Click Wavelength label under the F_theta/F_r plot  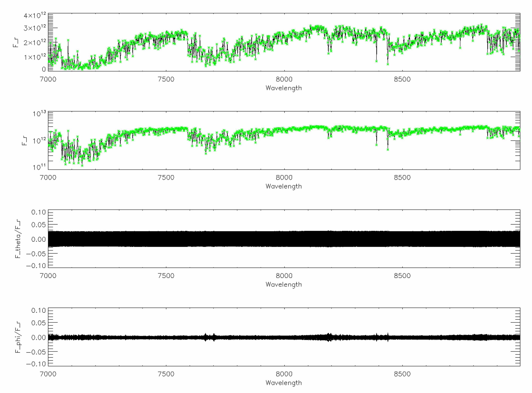tap(284, 285)
